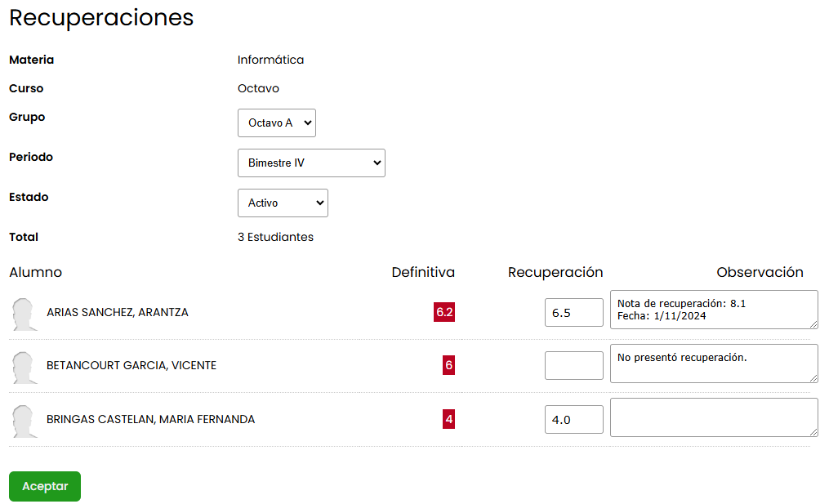Viewport: 820px width, 504px height.
Task: Click the Curso field label
Action: tap(26, 88)
